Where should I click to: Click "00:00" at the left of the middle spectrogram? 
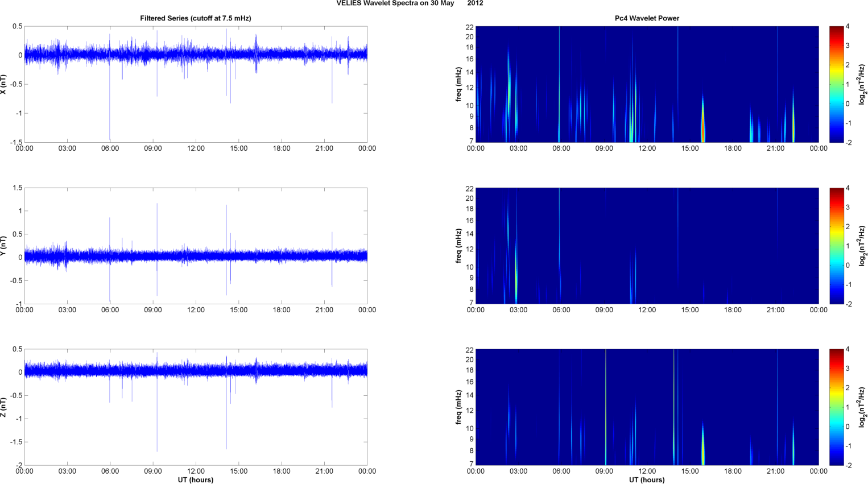[476, 310]
